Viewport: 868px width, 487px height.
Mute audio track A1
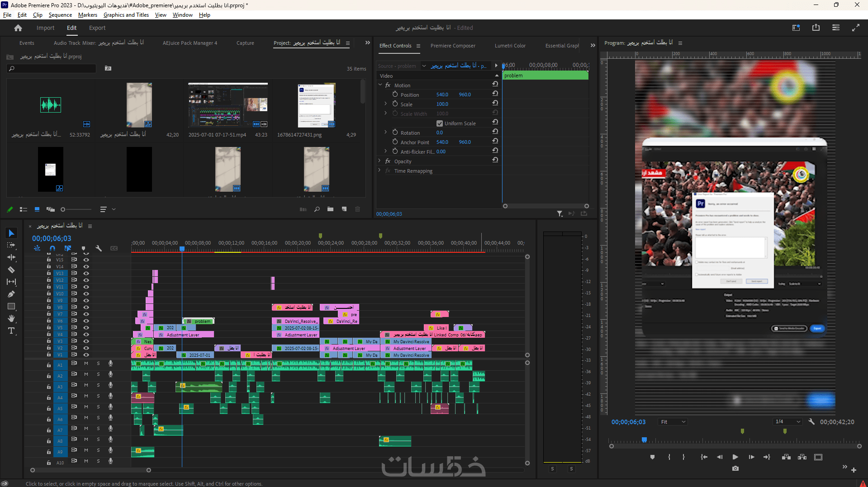pyautogui.click(x=86, y=364)
